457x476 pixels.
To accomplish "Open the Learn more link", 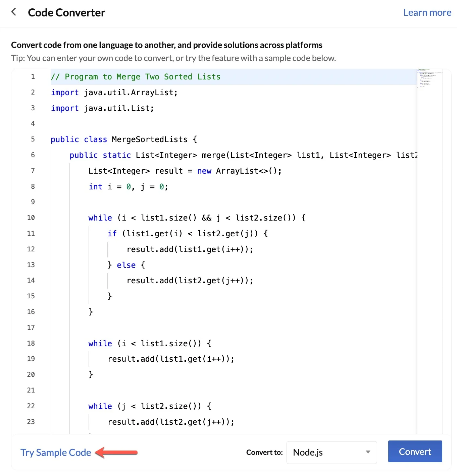I will tap(427, 12).
